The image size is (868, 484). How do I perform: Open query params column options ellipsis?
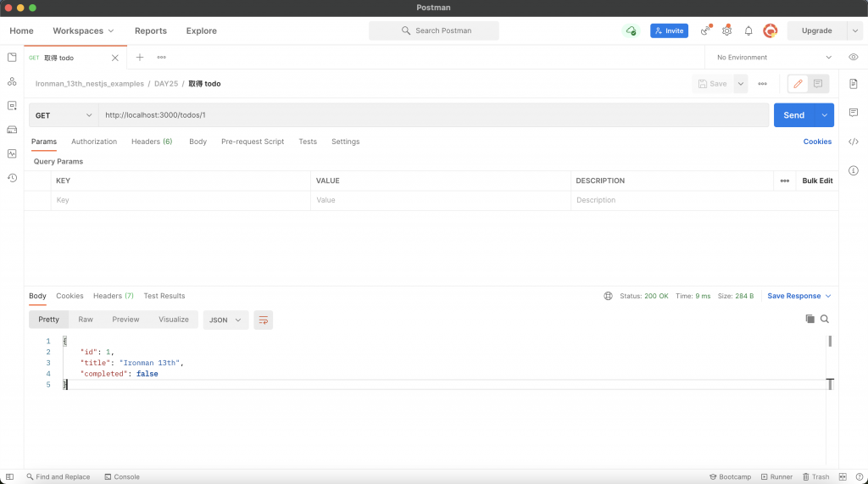784,181
